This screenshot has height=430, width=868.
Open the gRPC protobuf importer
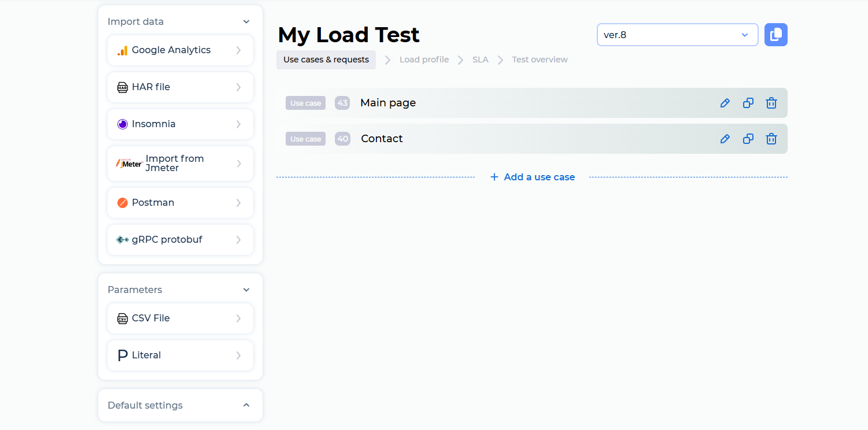[180, 239]
